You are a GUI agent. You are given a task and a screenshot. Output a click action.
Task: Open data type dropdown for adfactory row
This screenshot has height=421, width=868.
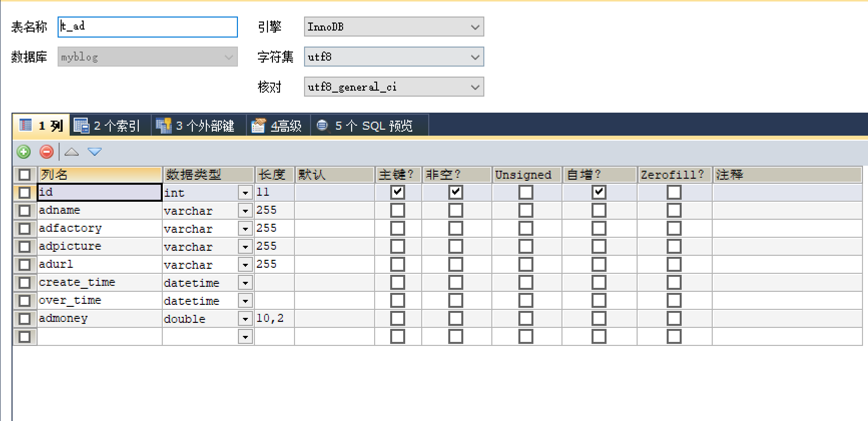(245, 229)
